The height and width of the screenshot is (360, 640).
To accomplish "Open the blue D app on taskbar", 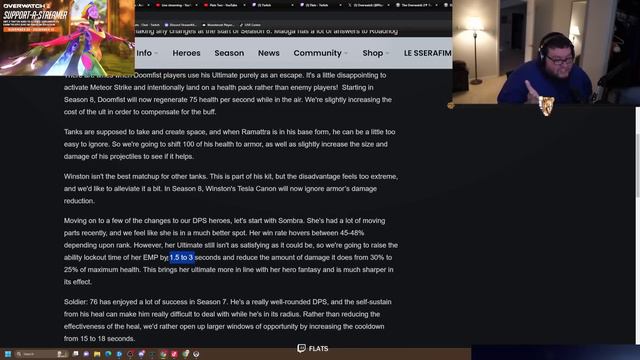I will coord(119,354).
